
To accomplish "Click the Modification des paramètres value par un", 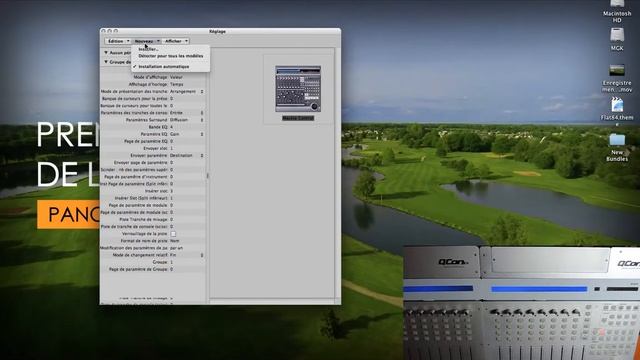I will 176,248.
